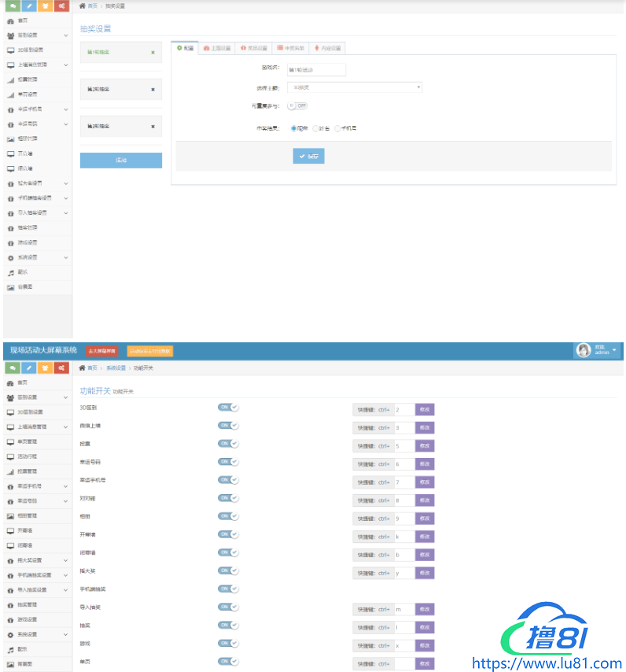This screenshot has width=626, height=672.
Task: Click the gear icon on 配置 tab
Action: (x=179, y=48)
